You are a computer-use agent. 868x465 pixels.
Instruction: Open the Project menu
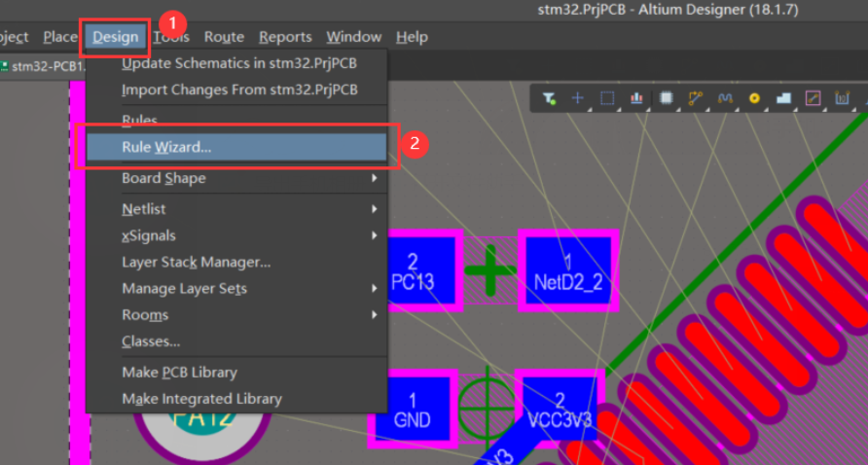point(14,37)
